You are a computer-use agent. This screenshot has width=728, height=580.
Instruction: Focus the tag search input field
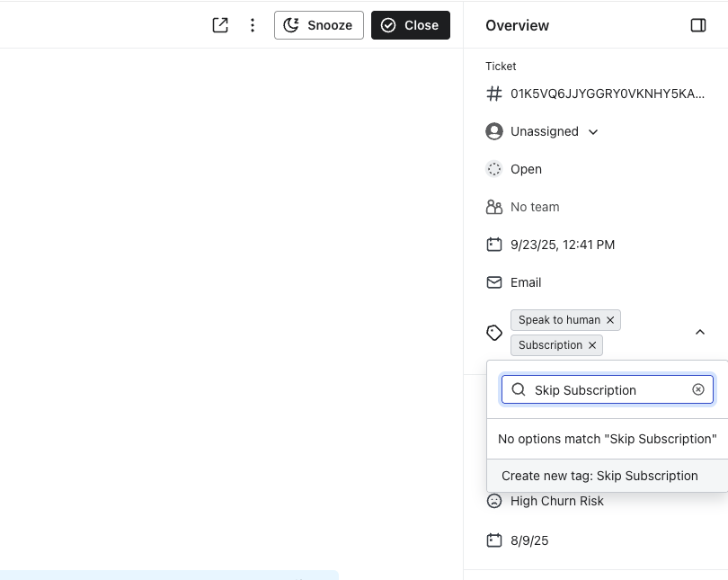(x=608, y=389)
